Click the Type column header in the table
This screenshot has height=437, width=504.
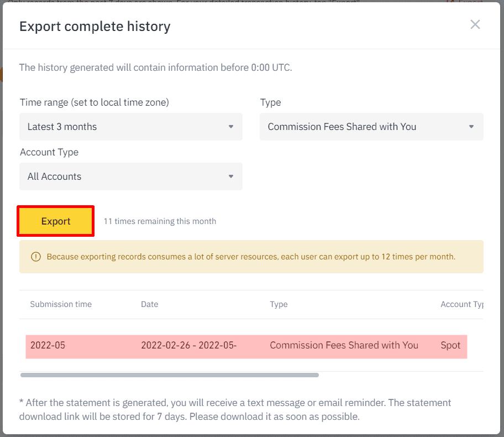coord(279,304)
